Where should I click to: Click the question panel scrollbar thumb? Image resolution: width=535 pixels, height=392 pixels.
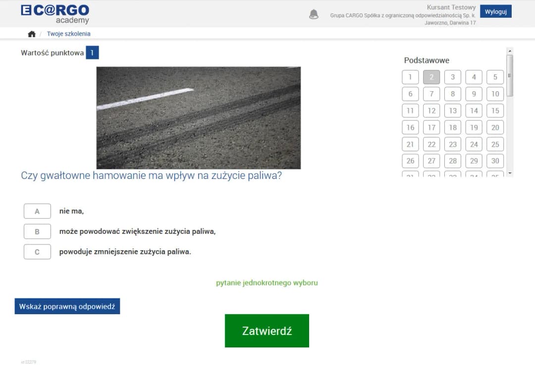click(510, 75)
